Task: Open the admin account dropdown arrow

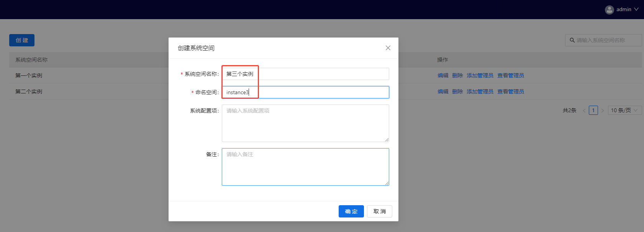Action: 636,10
